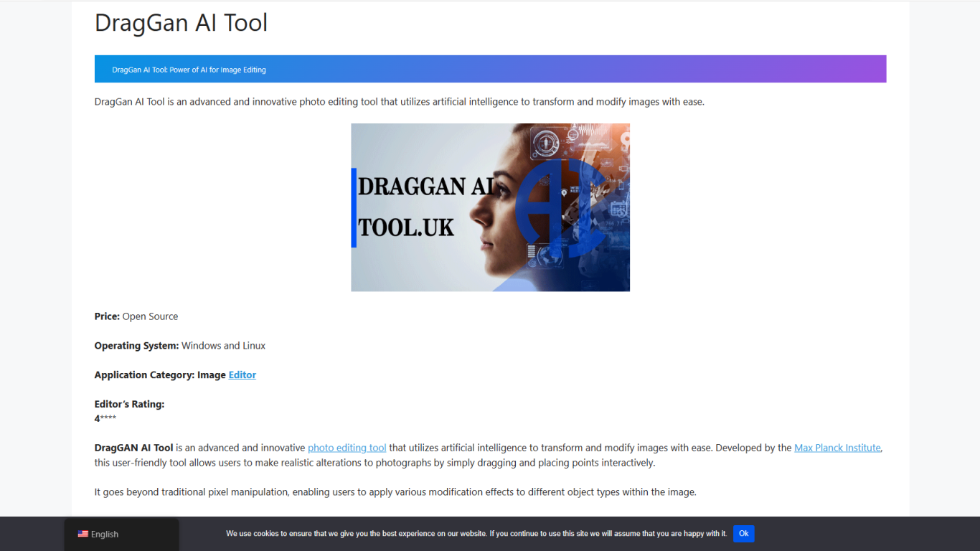Click the DragGan AI Tool page heading
980x551 pixels.
[181, 22]
